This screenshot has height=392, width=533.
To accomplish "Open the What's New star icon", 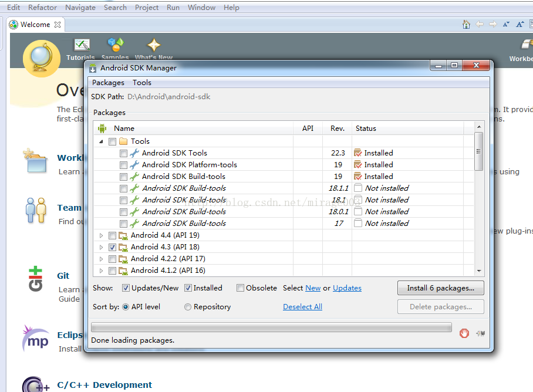I will point(154,45).
